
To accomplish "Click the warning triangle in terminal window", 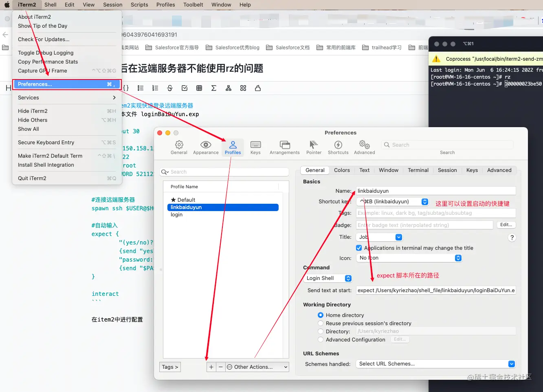I will [436, 59].
